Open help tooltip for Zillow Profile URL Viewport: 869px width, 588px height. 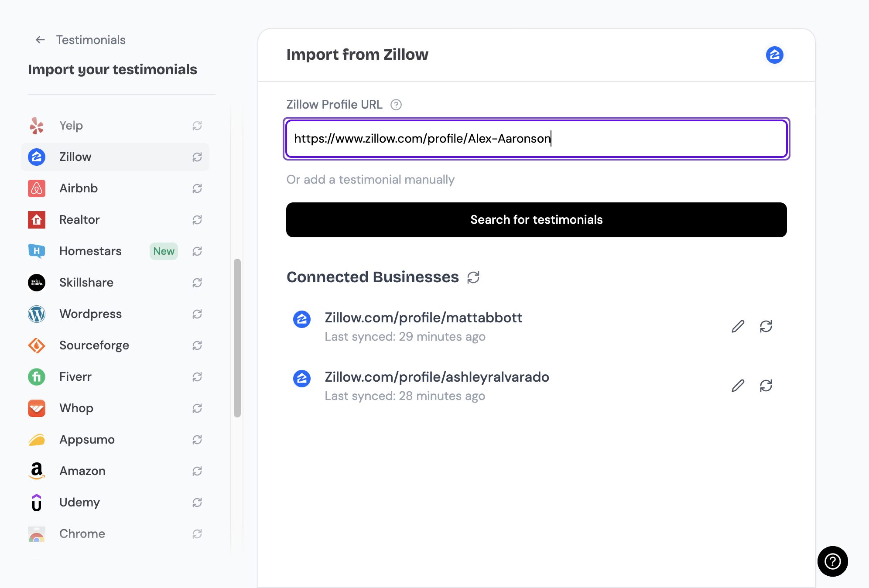[x=396, y=105]
